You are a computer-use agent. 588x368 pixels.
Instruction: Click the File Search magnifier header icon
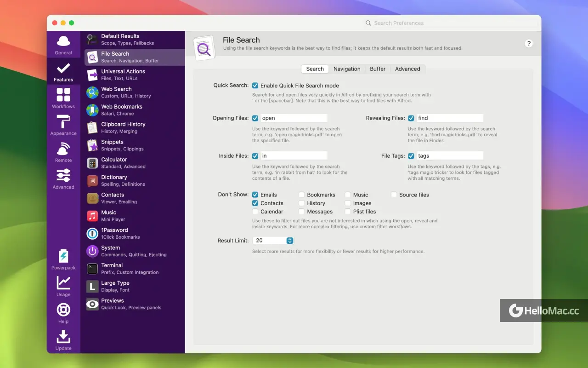pyautogui.click(x=204, y=48)
